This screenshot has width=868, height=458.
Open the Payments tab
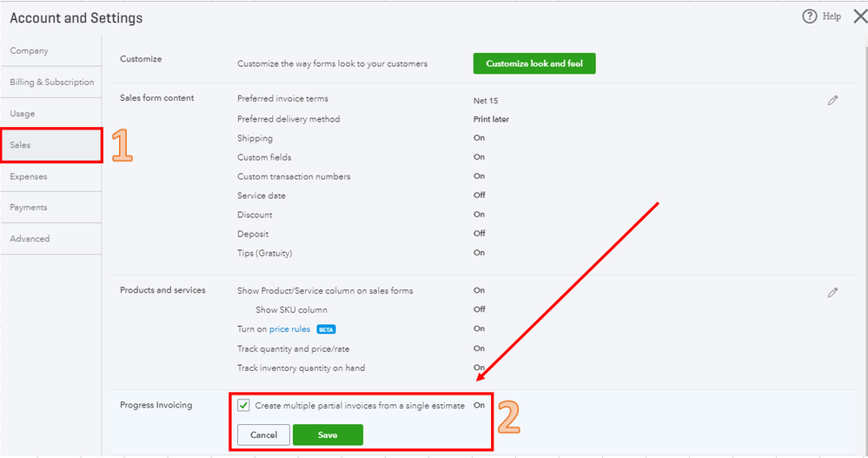click(51, 208)
